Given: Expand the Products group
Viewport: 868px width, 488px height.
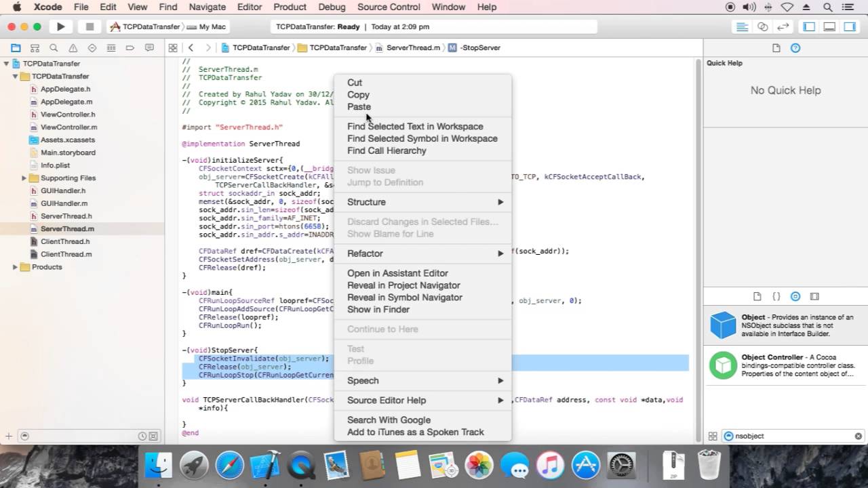Looking at the screenshot, I should pyautogui.click(x=15, y=267).
